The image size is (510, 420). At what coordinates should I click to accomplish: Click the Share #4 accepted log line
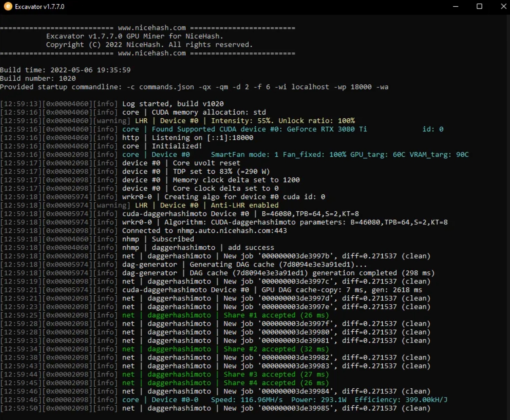pos(165,383)
